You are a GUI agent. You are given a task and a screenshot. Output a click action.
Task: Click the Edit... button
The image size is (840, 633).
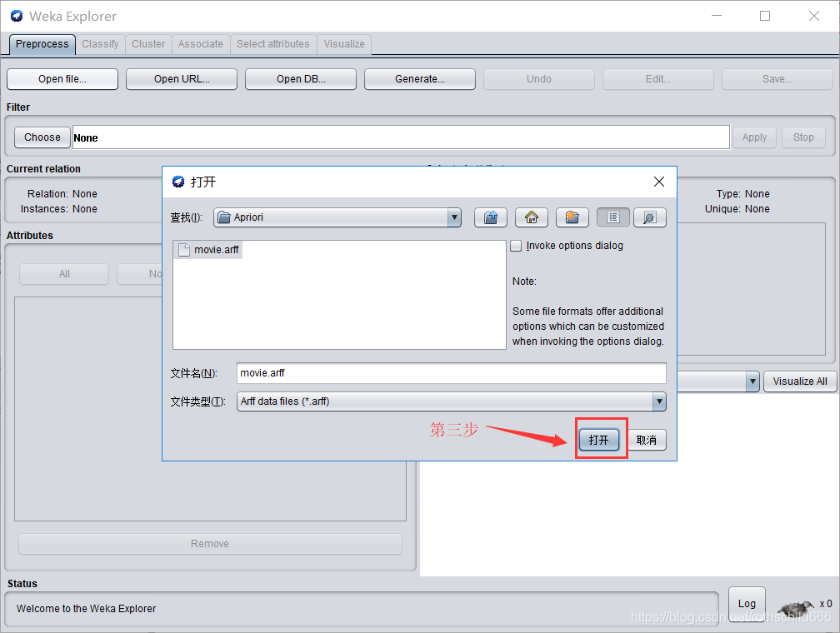(657, 79)
